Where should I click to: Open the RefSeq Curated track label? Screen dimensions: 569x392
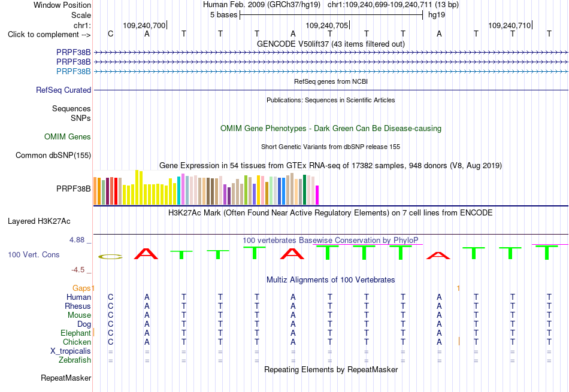tap(63, 90)
